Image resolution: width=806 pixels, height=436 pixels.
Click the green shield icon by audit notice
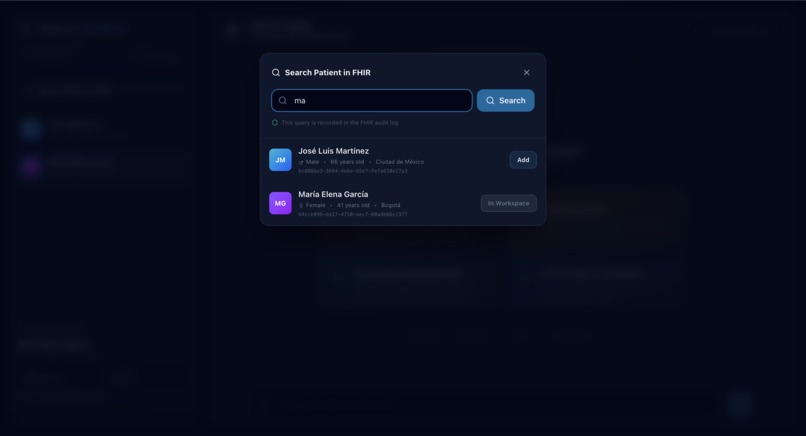click(274, 123)
